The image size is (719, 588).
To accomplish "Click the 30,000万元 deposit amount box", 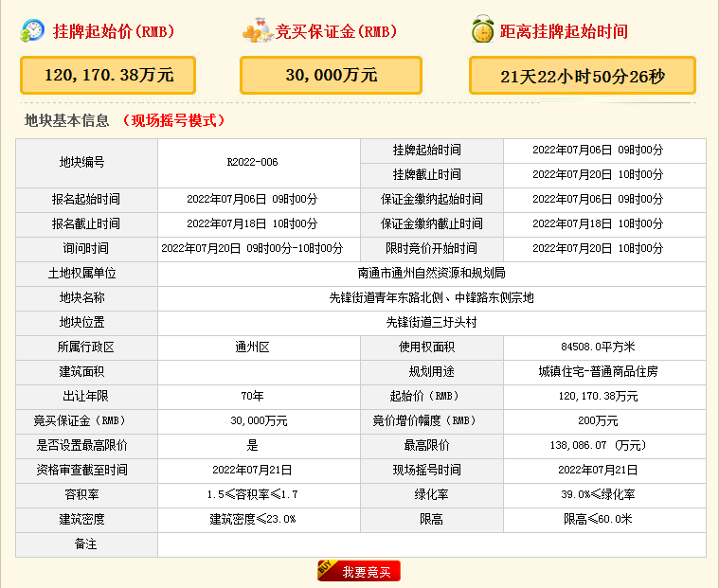I will pyautogui.click(x=331, y=75).
